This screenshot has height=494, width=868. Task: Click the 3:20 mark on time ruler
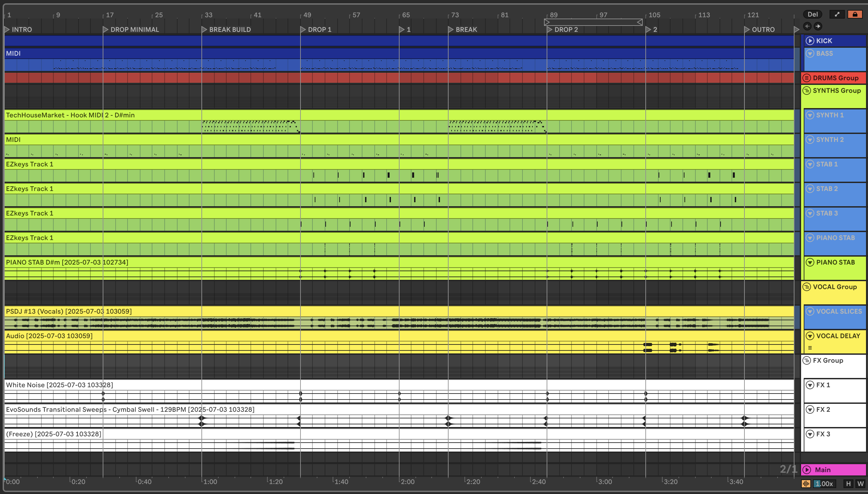tap(671, 482)
